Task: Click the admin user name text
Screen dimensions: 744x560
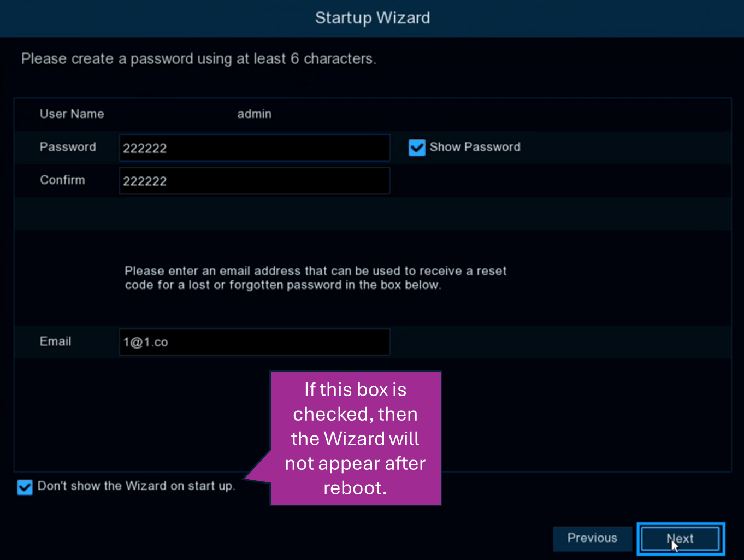Action: (x=254, y=114)
